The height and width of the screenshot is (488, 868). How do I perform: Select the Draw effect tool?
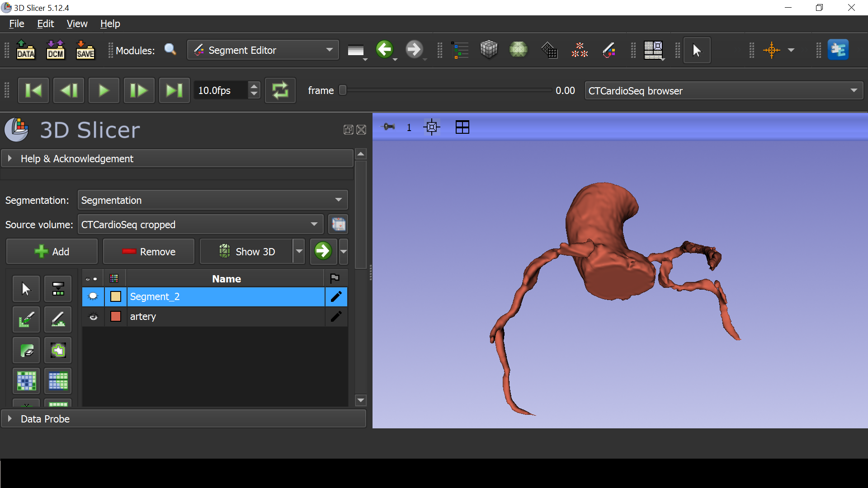[58, 319]
